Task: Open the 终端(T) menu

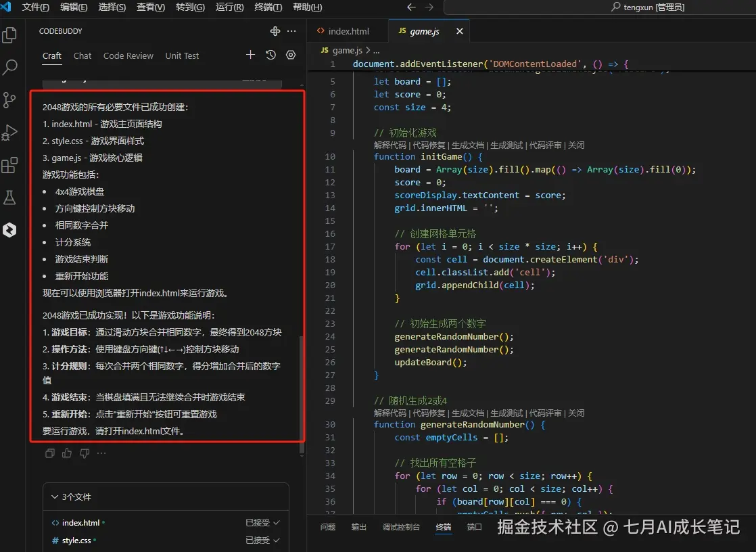Action: coord(268,7)
